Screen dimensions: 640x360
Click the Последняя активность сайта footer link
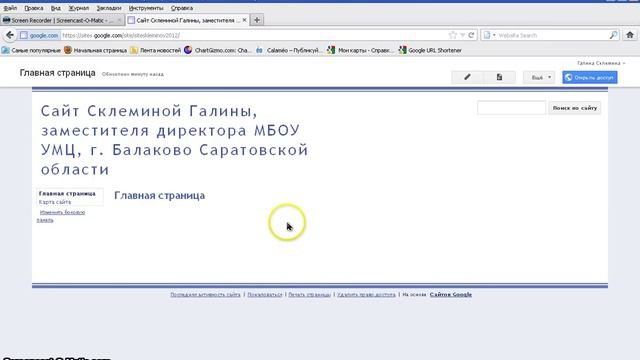tap(205, 294)
